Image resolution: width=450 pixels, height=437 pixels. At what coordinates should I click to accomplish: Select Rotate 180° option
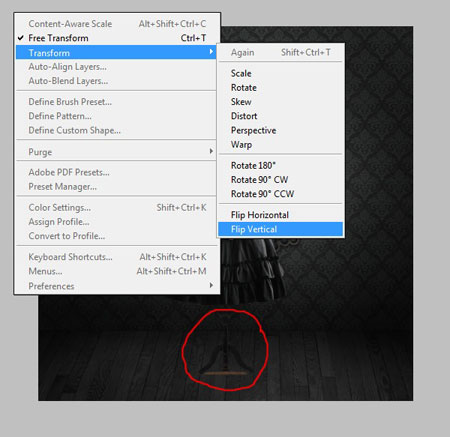280,165
